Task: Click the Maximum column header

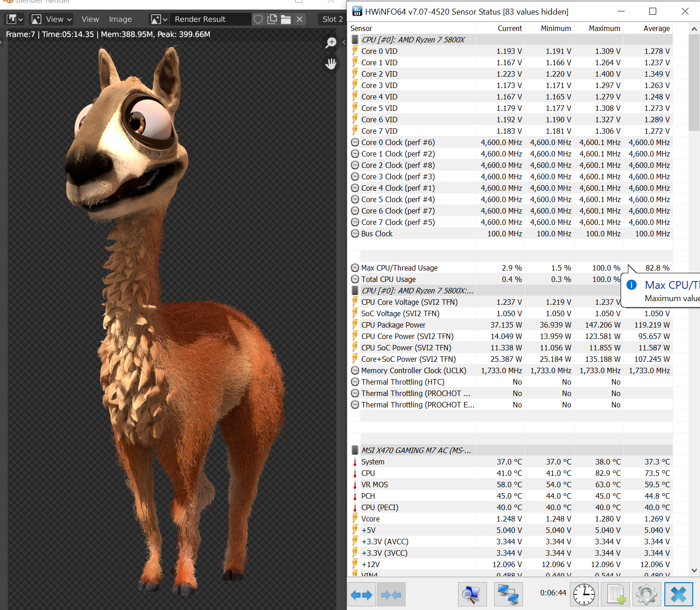Action: click(598, 28)
